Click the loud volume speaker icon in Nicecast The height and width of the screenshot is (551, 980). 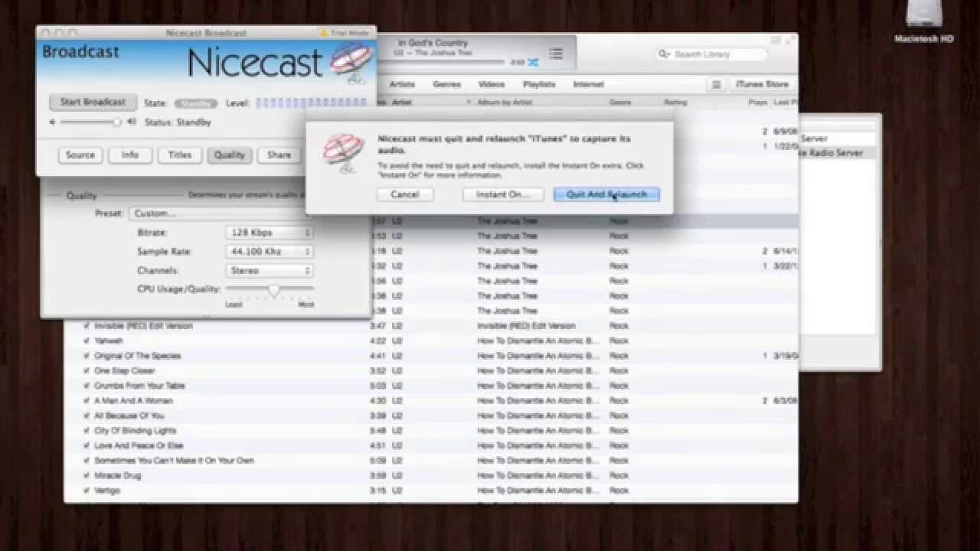pos(132,122)
